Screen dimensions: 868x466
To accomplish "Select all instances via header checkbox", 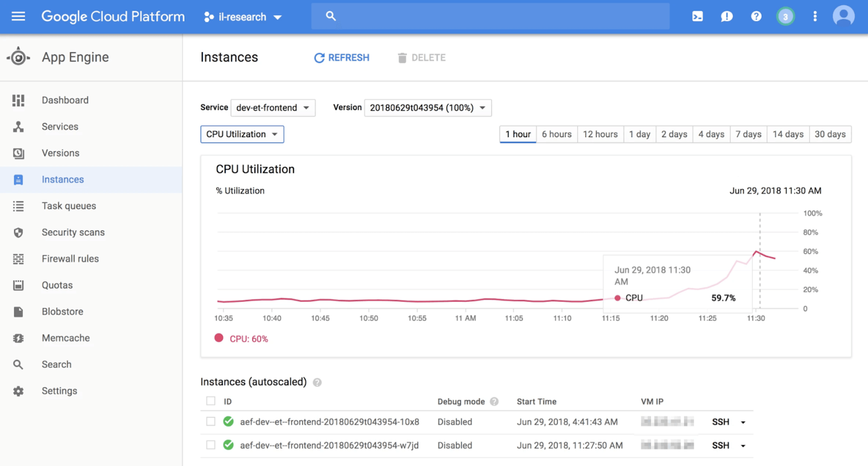I will [211, 401].
